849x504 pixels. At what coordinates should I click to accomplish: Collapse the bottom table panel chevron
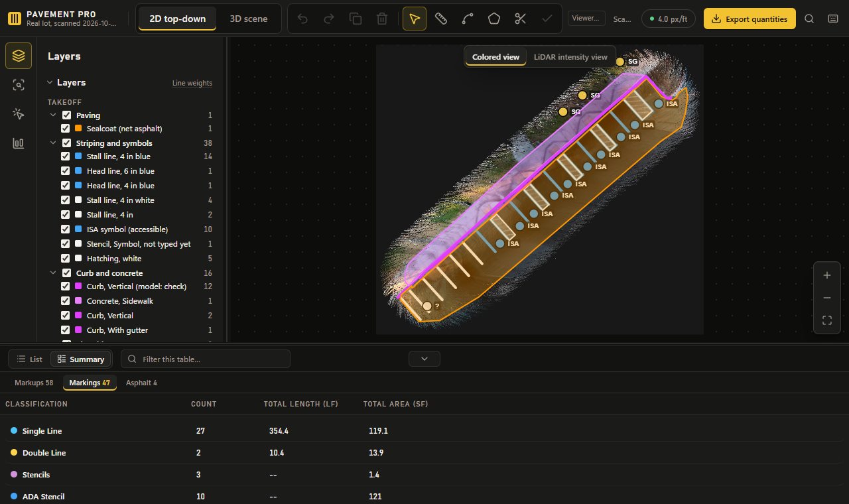424,359
